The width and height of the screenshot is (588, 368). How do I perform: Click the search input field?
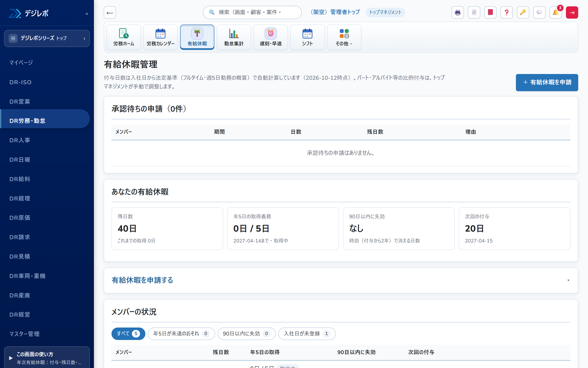click(x=252, y=12)
